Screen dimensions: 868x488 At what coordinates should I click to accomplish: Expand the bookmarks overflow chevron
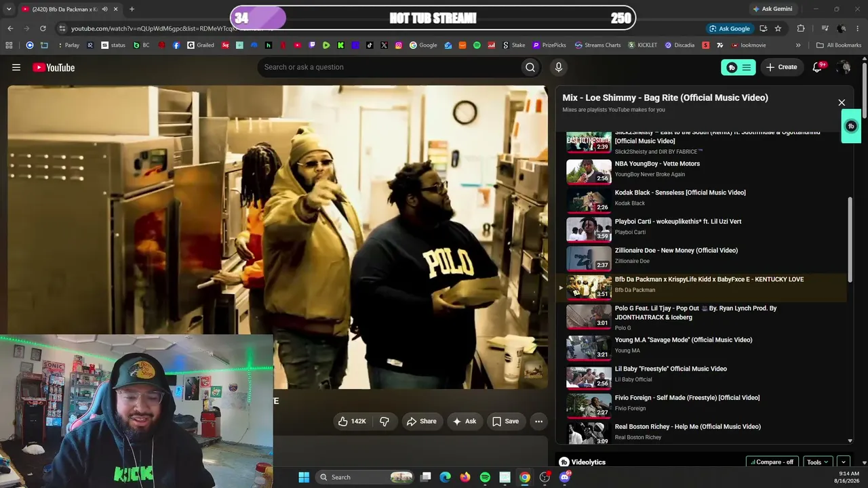798,45
